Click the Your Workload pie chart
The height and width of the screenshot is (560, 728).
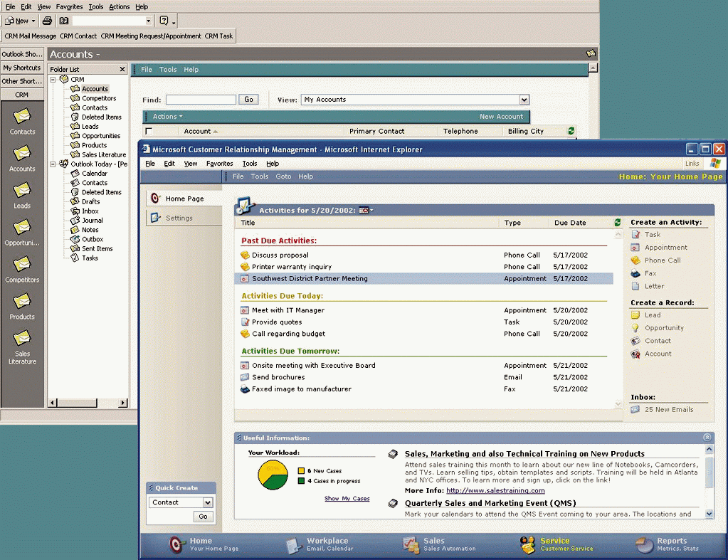pos(273,475)
